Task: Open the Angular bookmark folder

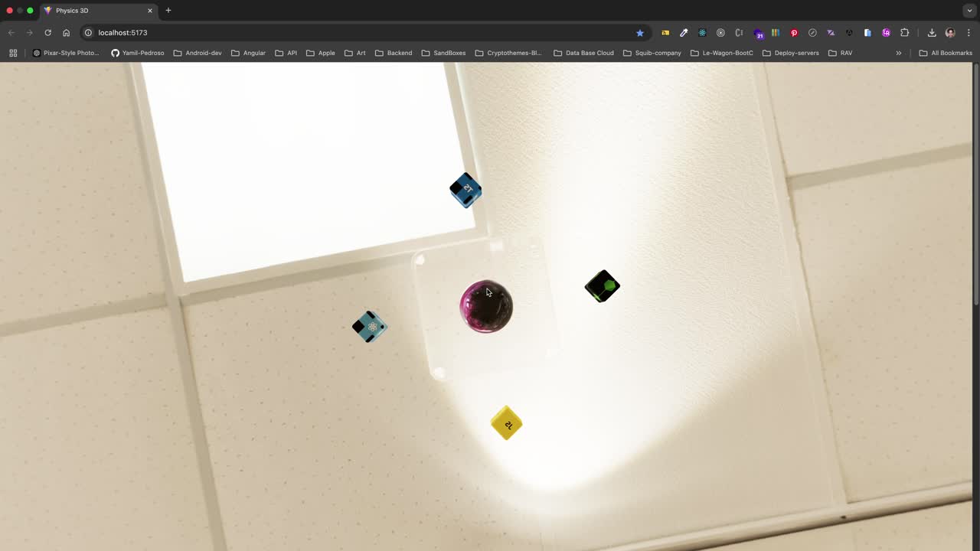Action: pyautogui.click(x=248, y=53)
